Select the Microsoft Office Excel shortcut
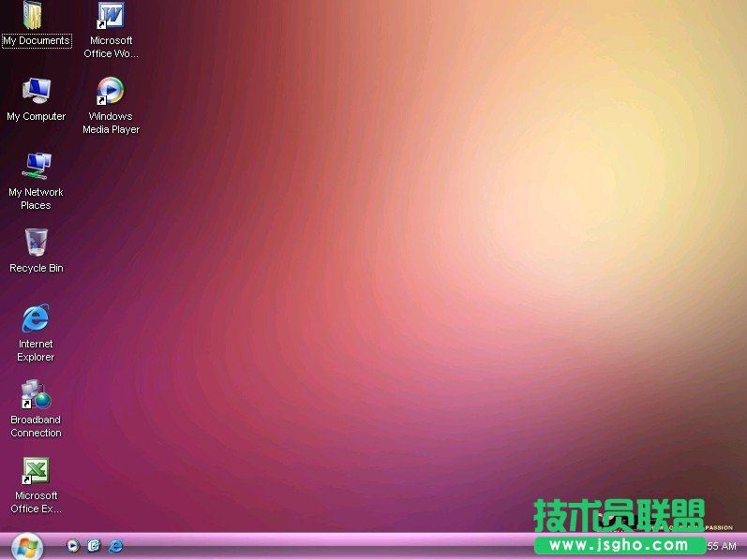Screen dimensions: 747x560 pos(36,470)
